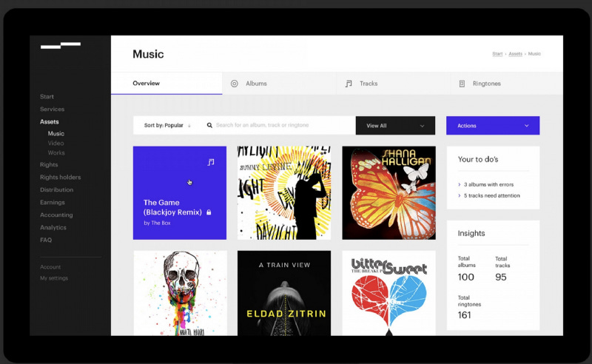Open Distribution in the sidebar

point(57,189)
